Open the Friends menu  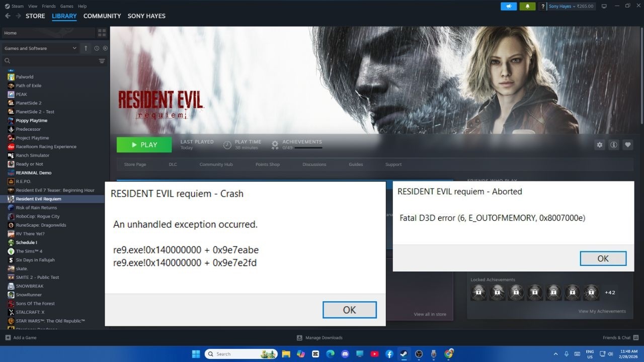click(x=49, y=6)
